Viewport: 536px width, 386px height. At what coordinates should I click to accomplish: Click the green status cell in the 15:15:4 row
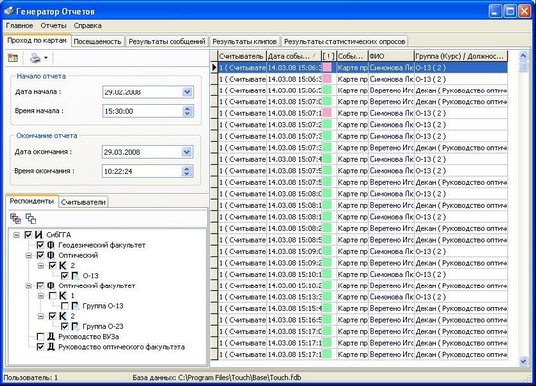click(x=327, y=308)
